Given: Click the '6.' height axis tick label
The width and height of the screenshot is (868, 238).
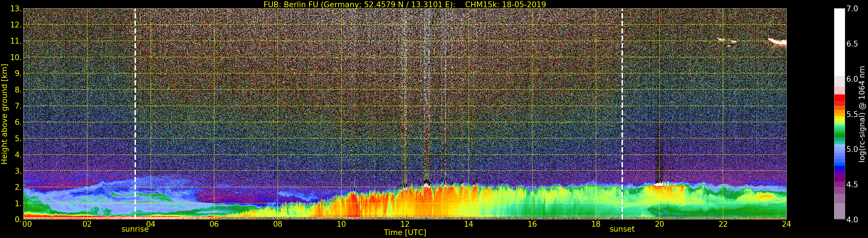Looking at the screenshot, I should point(18,122).
